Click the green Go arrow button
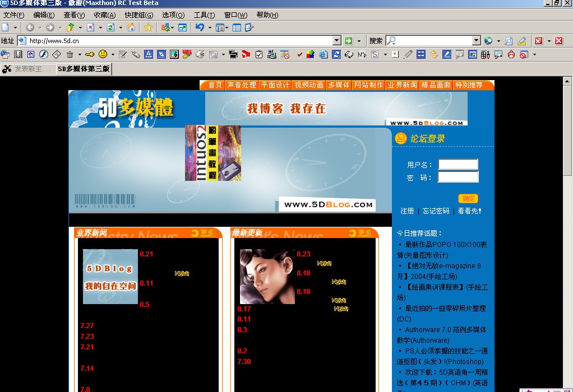 [x=349, y=40]
